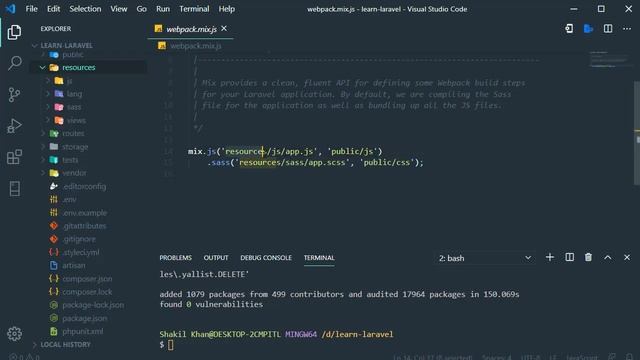Open the .styleci.yml file
This screenshot has height=360, width=640.
80,252
